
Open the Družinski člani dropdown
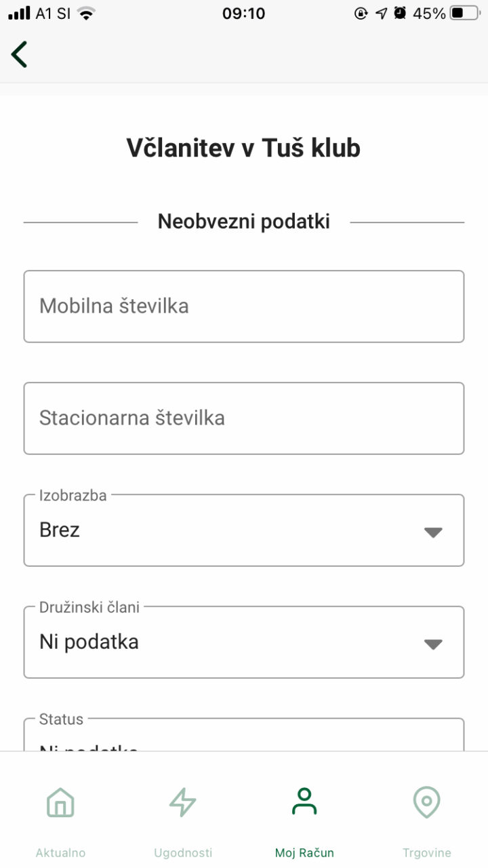(x=244, y=642)
